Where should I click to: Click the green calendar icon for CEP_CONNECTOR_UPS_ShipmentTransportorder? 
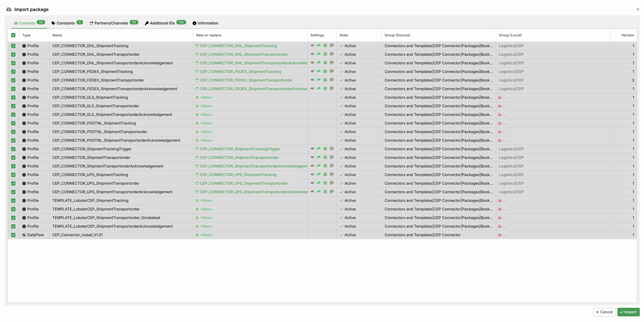tap(325, 183)
